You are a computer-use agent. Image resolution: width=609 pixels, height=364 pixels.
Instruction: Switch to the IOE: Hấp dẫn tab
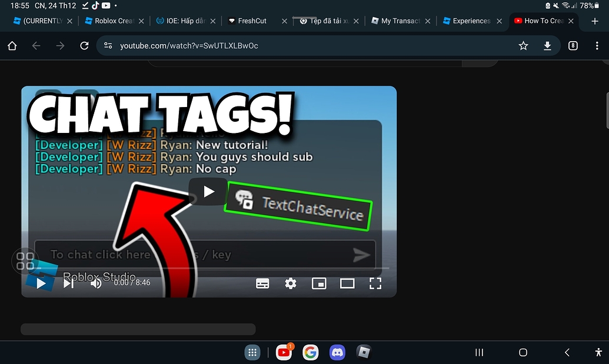tap(181, 21)
